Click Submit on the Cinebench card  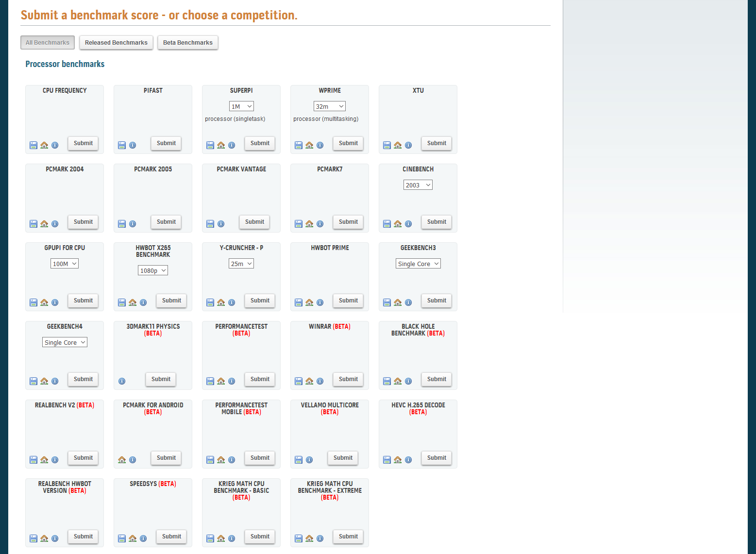[x=437, y=222]
